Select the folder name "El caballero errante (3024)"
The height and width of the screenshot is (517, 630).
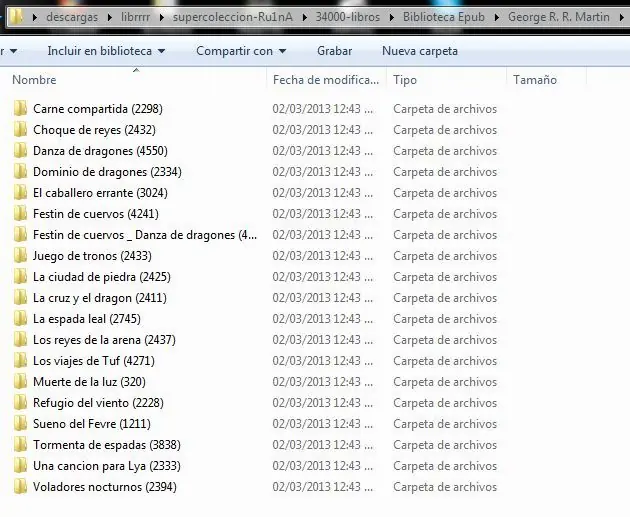(x=100, y=193)
